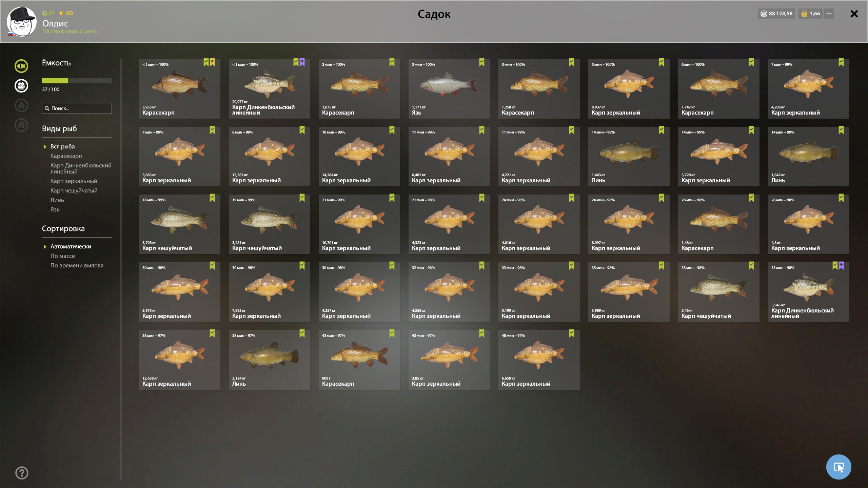Image resolution: width=868 pixels, height=488 pixels.
Task: Toggle the purple star ribbon on 20,977 kg carp
Action: pos(302,62)
